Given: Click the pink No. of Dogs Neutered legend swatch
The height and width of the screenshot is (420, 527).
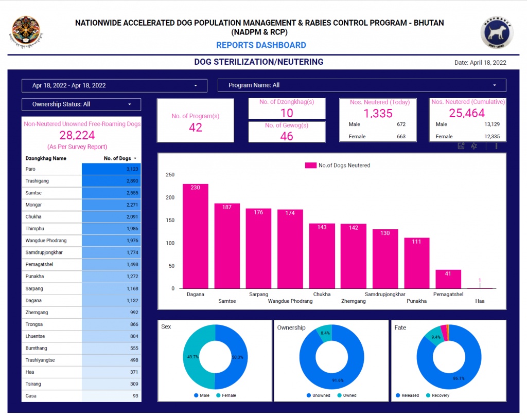Looking at the screenshot, I should coord(310,166).
